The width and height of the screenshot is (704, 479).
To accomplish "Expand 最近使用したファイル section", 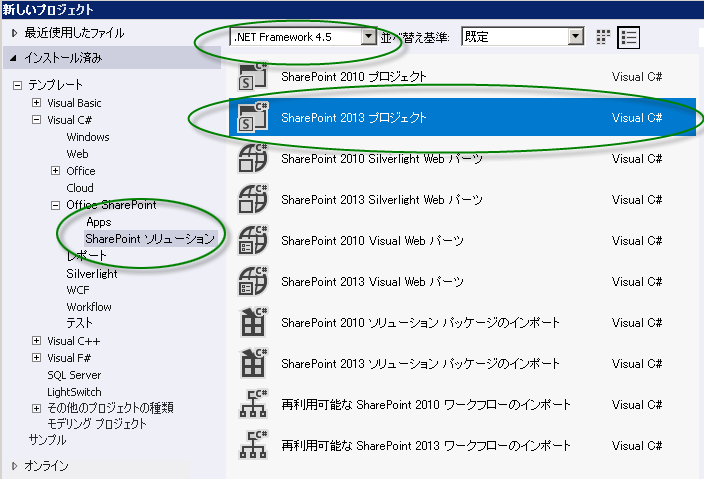I will point(14,33).
